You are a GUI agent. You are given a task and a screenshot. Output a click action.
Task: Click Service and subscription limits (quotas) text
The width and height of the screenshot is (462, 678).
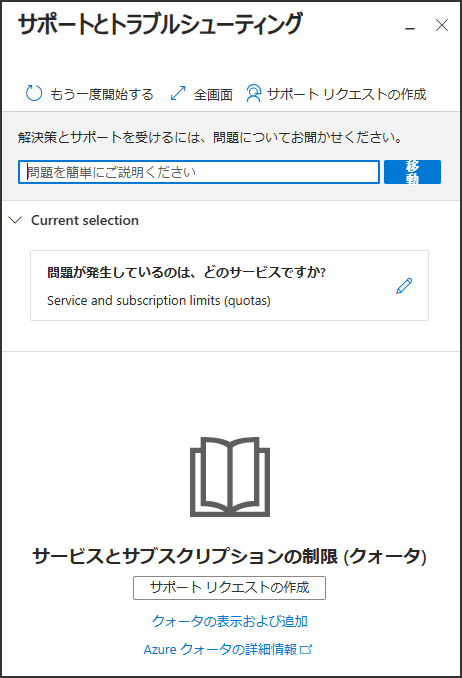tap(159, 301)
